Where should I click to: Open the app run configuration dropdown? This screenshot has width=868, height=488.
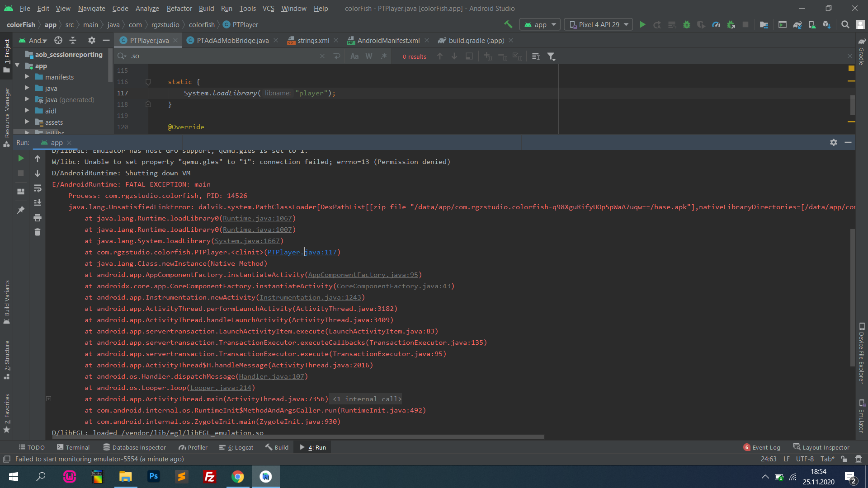click(x=540, y=25)
